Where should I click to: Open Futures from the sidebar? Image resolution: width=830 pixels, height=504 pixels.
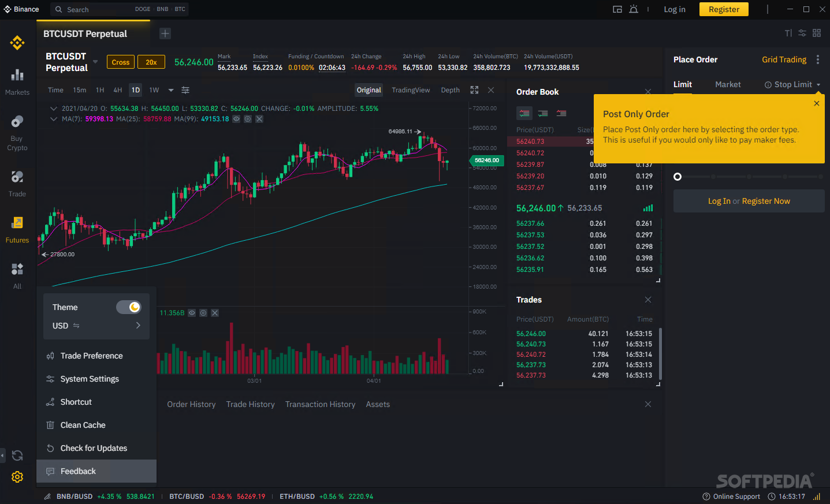(x=17, y=230)
